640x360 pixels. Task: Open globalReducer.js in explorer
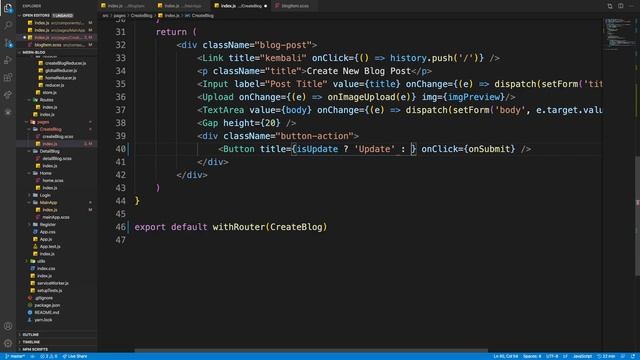tap(61, 71)
